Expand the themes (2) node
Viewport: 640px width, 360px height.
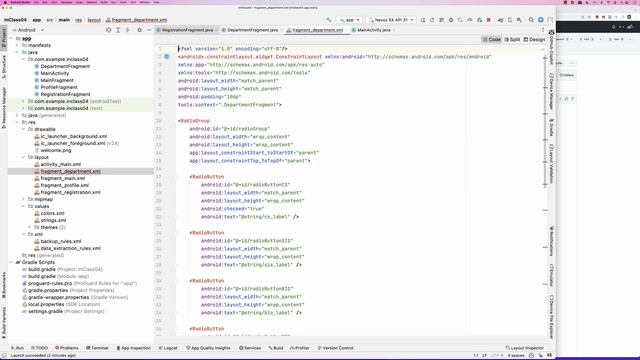point(29,227)
